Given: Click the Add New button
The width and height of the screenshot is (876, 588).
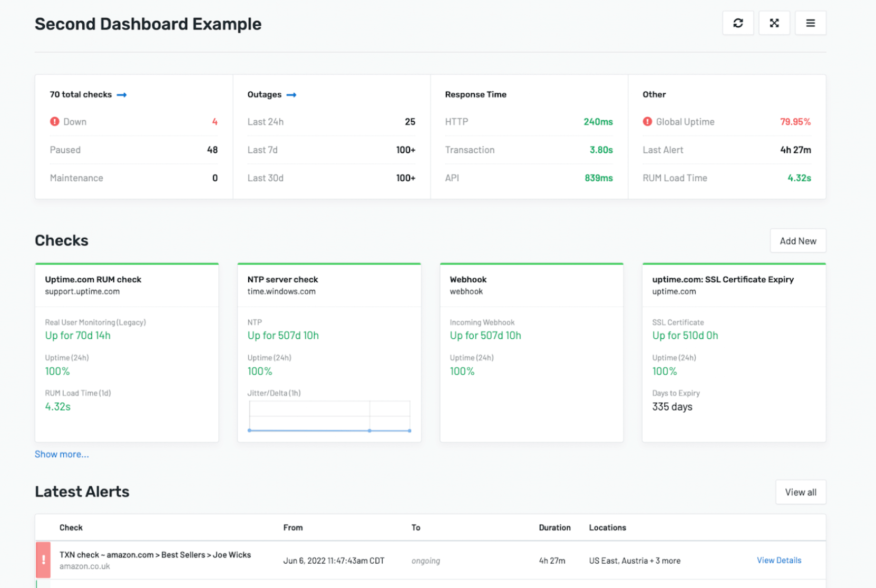Looking at the screenshot, I should (797, 241).
